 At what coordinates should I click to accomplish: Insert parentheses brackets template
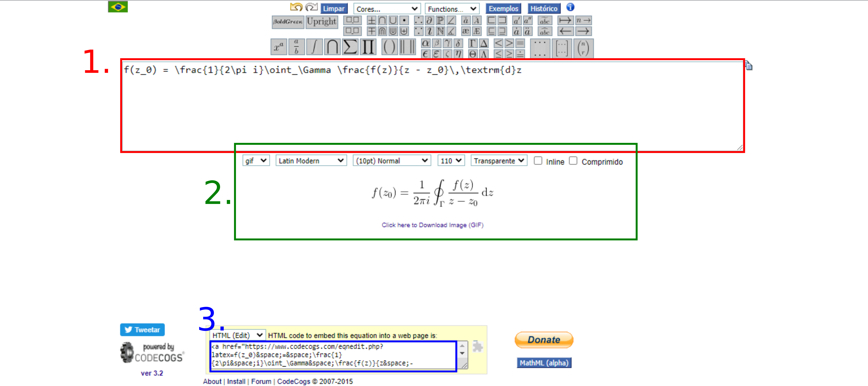click(x=390, y=47)
